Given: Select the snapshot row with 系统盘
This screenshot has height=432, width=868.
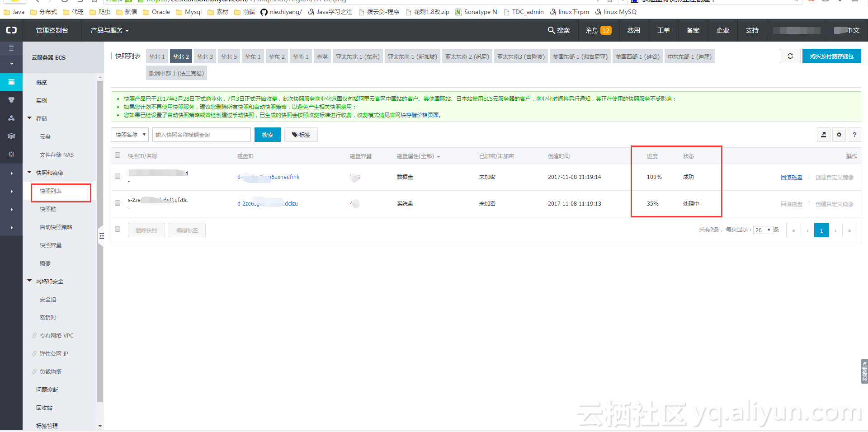Looking at the screenshot, I should click(x=118, y=203).
